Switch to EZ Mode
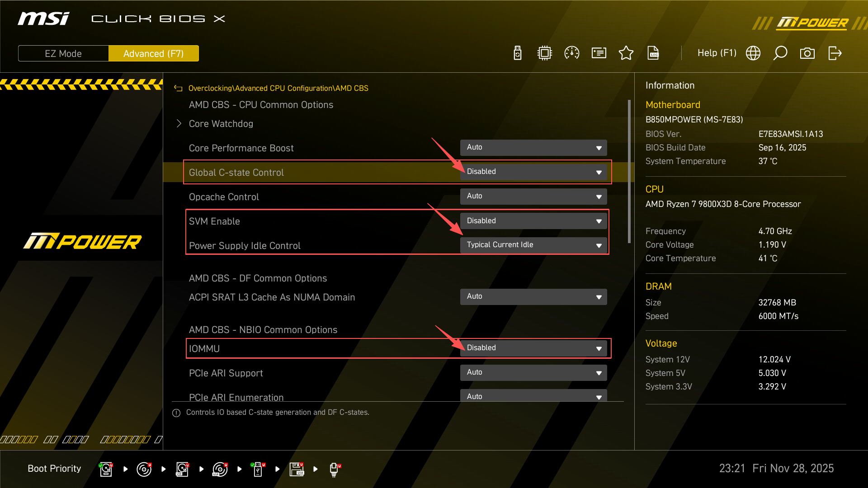This screenshot has width=868, height=488. 63,53
